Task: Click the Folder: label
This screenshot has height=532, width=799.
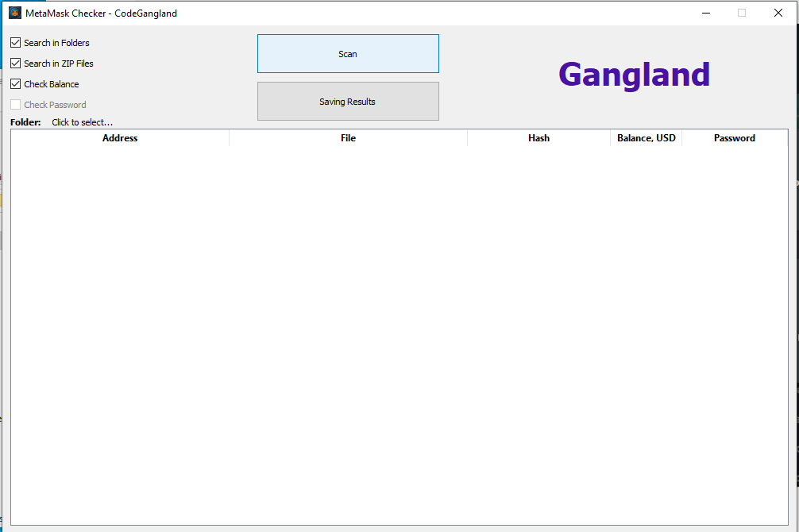Action: [x=25, y=122]
